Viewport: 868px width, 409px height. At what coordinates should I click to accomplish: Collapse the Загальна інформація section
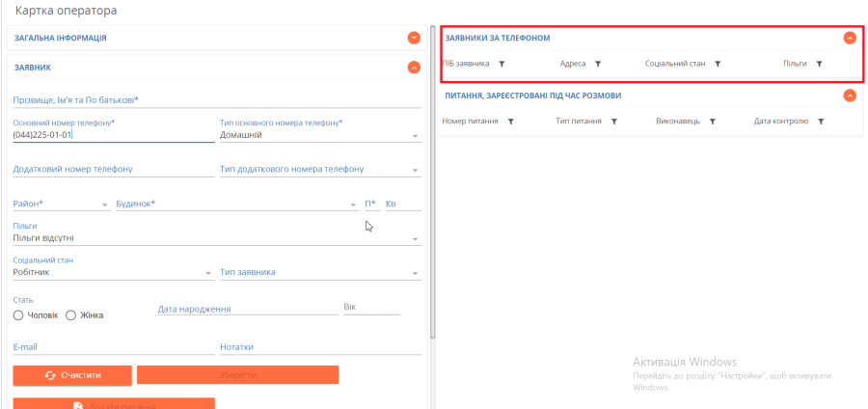click(x=414, y=38)
